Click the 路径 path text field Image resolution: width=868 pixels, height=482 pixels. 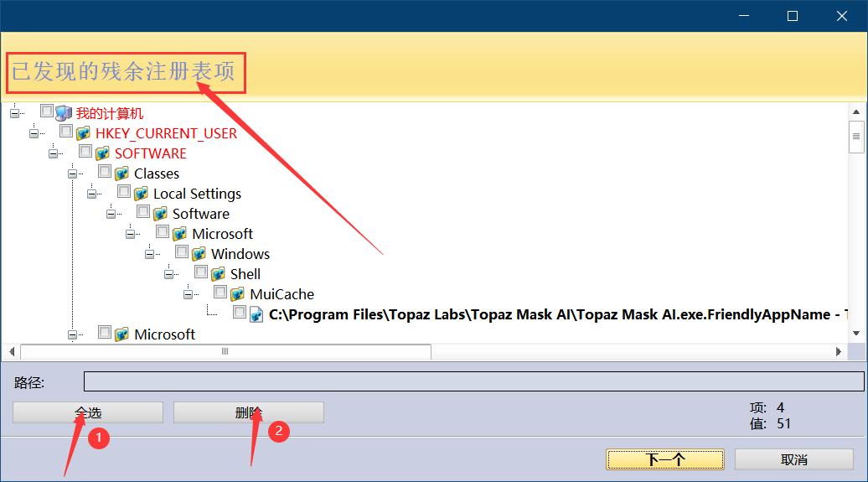click(474, 381)
